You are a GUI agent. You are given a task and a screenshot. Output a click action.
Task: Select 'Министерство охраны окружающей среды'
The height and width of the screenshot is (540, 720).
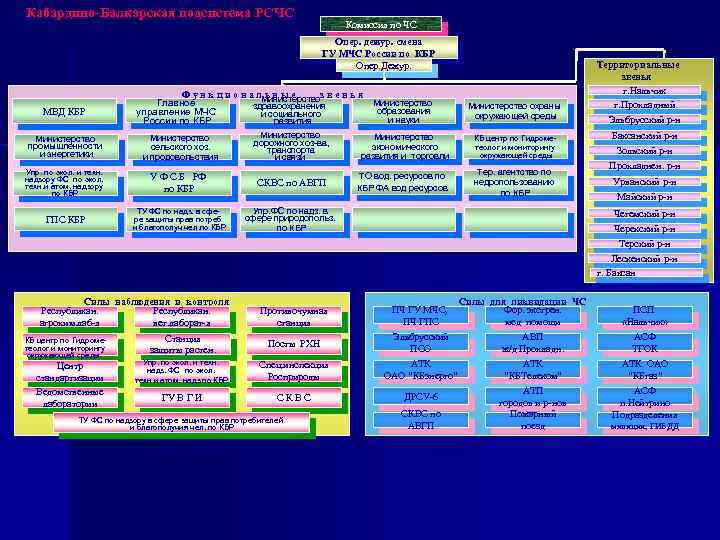515,111
